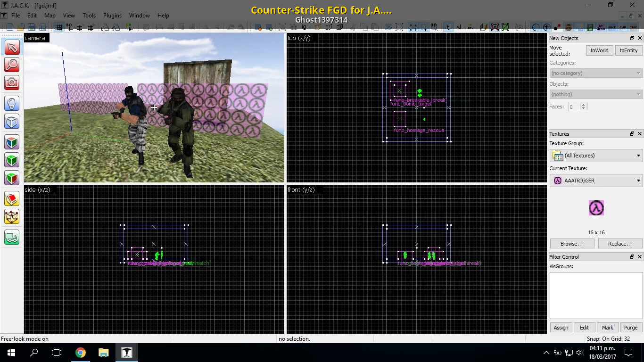Expand the Texture Group dropdown

click(596, 156)
